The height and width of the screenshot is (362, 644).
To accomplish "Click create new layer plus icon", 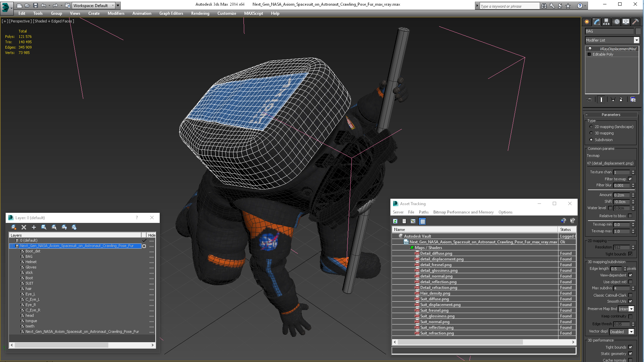I will [34, 227].
